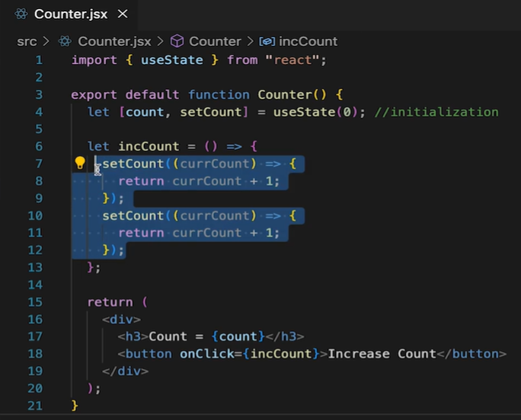The width and height of the screenshot is (521, 420).
Task: Click '{count}' expression inside h3
Action: [238, 336]
